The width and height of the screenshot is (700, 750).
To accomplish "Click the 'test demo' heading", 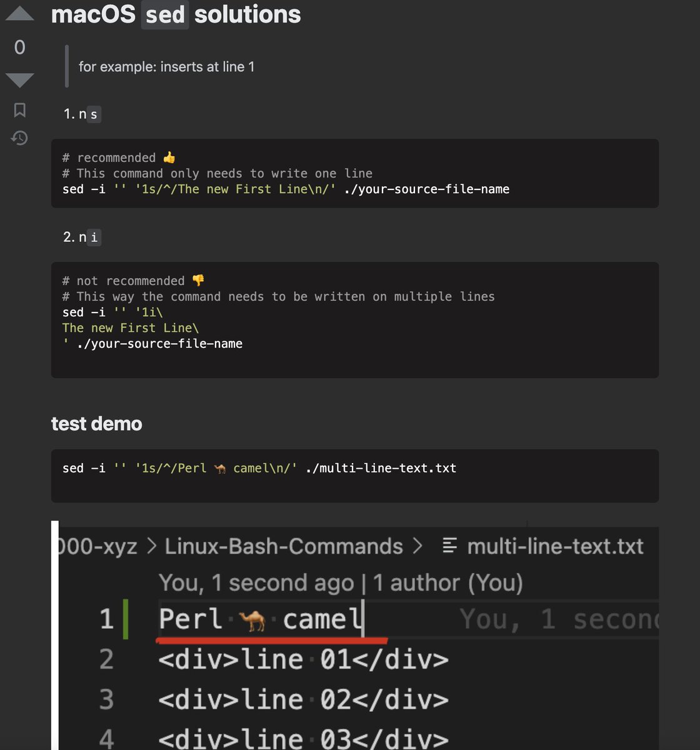I will 96,424.
